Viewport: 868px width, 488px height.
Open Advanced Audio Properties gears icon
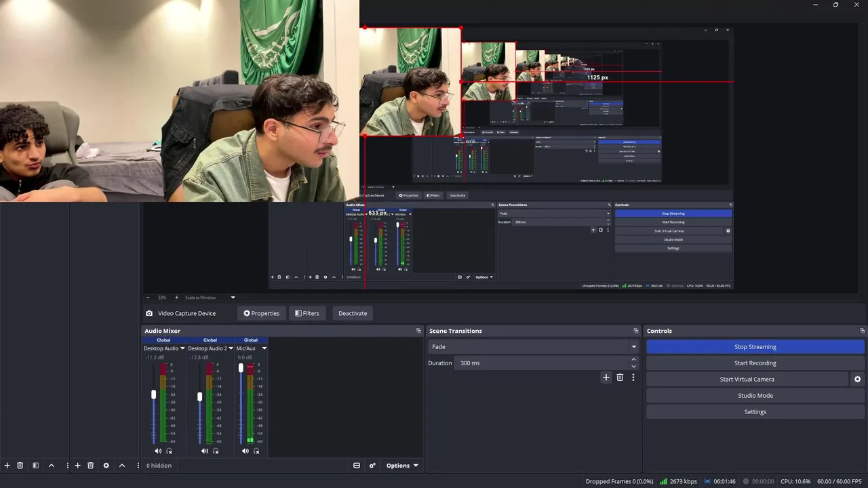[372, 466]
